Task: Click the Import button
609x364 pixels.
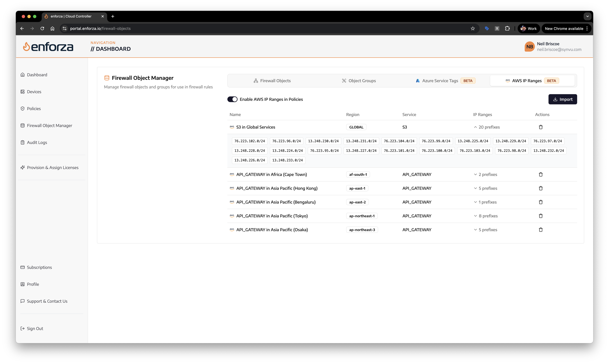Action: [x=562, y=99]
